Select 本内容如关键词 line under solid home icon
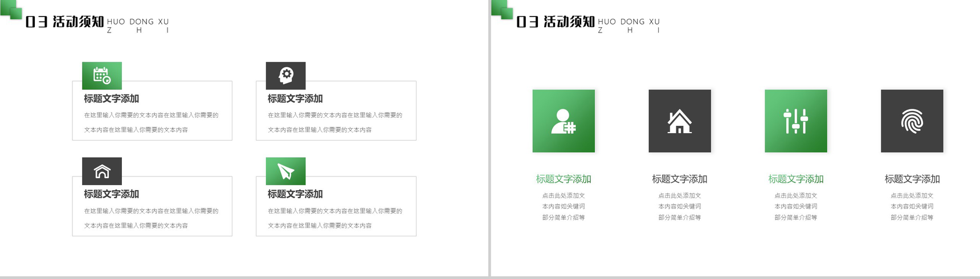Screen dimensions: 980x279 tap(680, 206)
